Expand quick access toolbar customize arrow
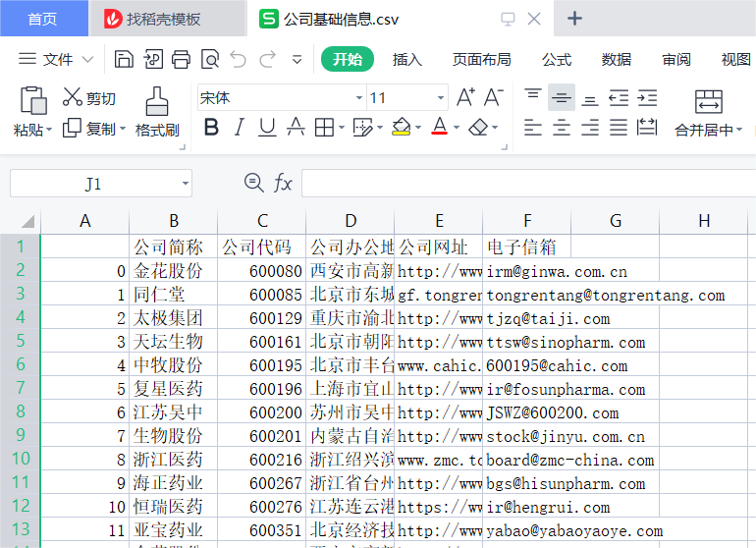 pyautogui.click(x=297, y=60)
